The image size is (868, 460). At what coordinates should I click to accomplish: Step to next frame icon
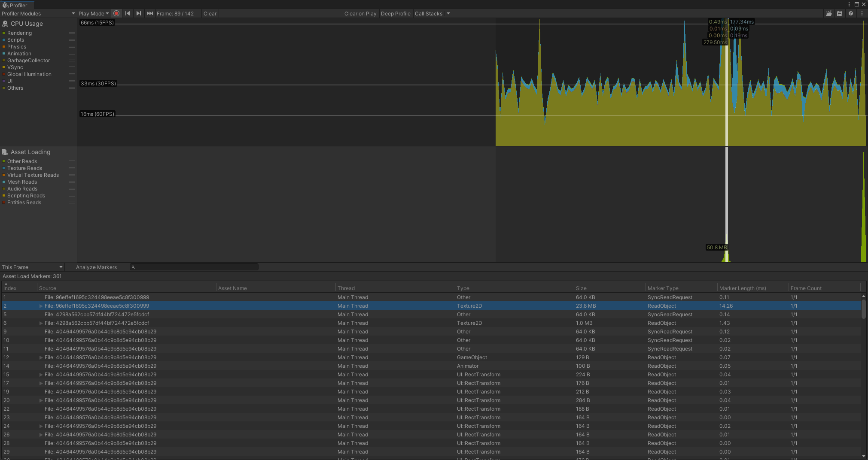(138, 14)
